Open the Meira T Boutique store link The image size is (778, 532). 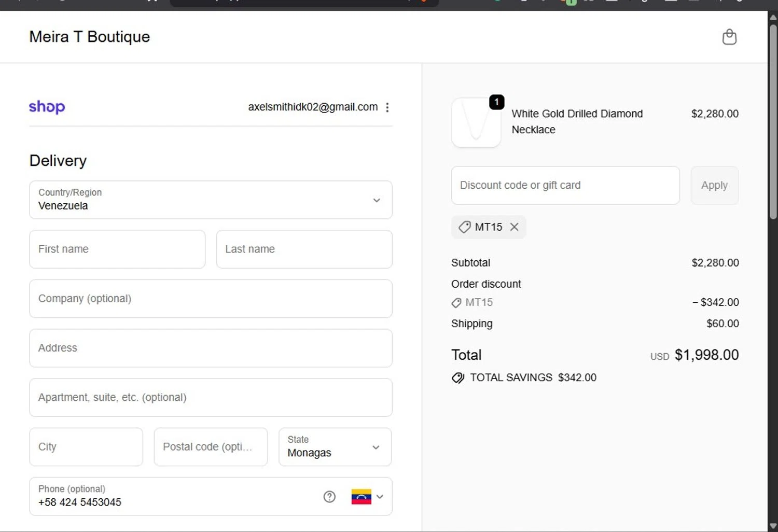tap(90, 37)
